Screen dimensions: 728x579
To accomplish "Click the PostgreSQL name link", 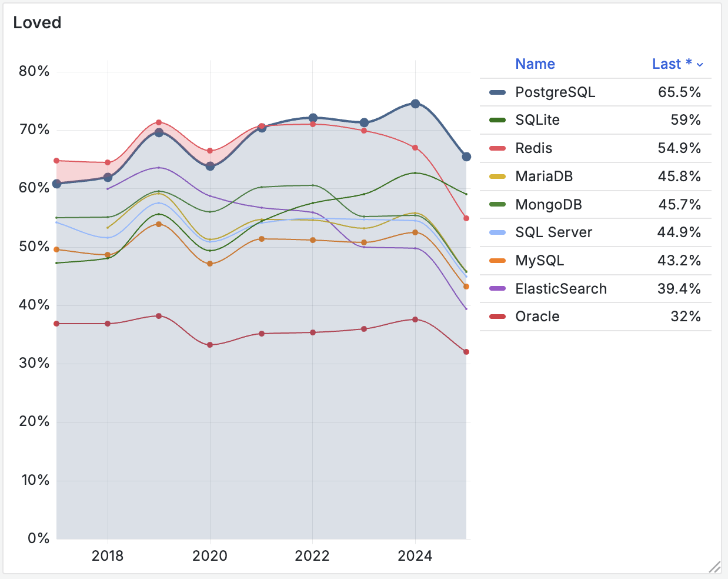I will tap(555, 92).
